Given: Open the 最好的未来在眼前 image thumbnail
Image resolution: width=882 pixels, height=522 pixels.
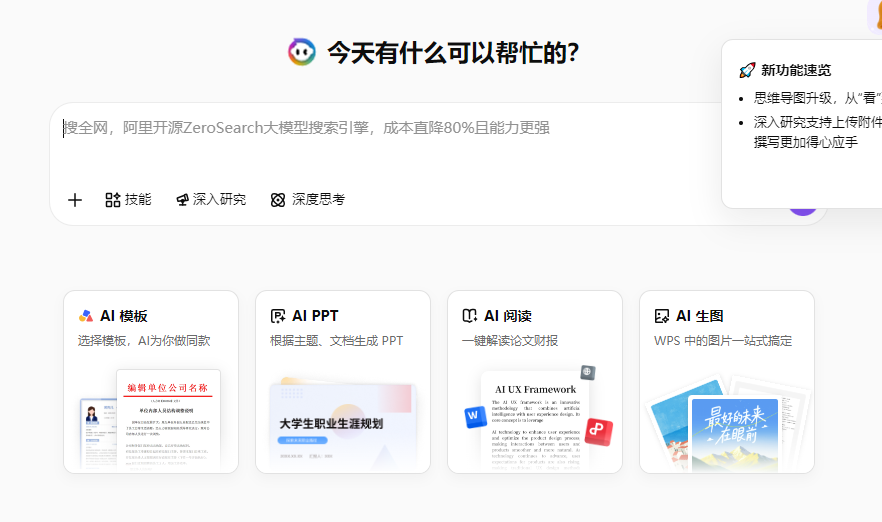Looking at the screenshot, I should [733, 430].
